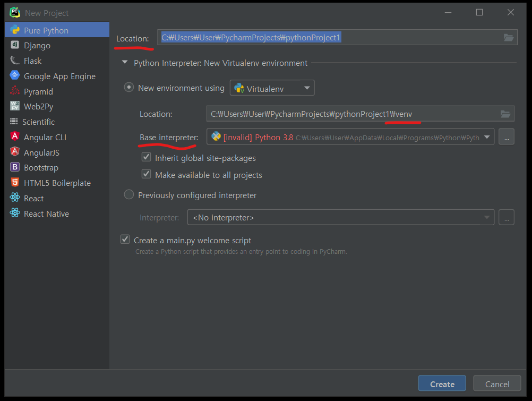Toggle Create a main.py welcome script
Image resolution: width=532 pixels, height=401 pixels.
click(x=125, y=239)
